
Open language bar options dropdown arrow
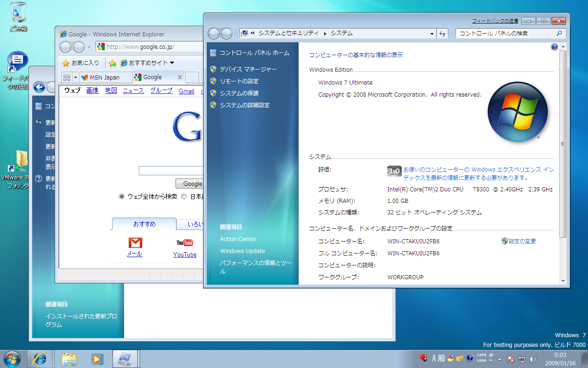click(x=491, y=361)
